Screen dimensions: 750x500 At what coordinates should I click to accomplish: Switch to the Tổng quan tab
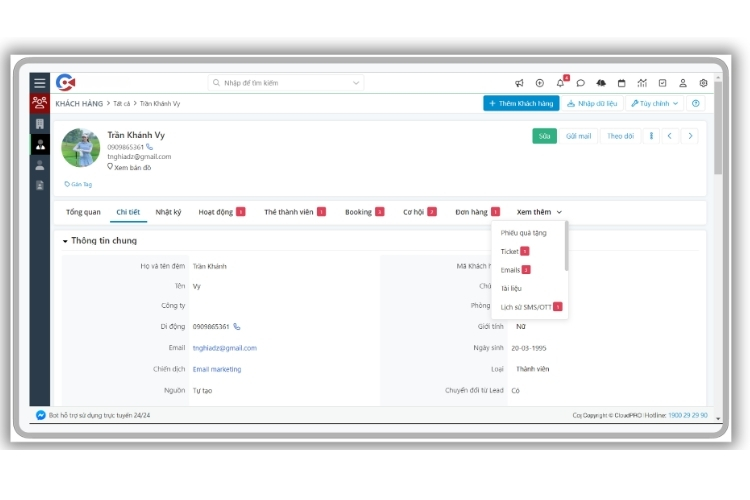(83, 212)
